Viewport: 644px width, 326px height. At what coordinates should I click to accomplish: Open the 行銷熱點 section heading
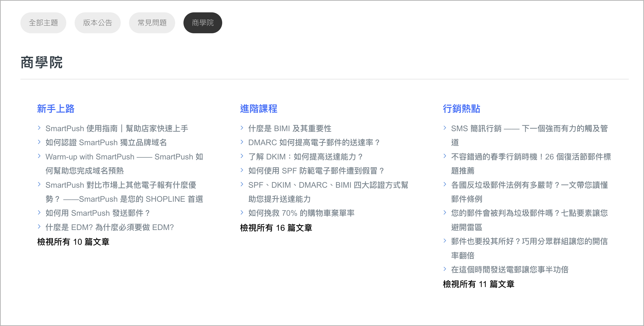(461, 109)
